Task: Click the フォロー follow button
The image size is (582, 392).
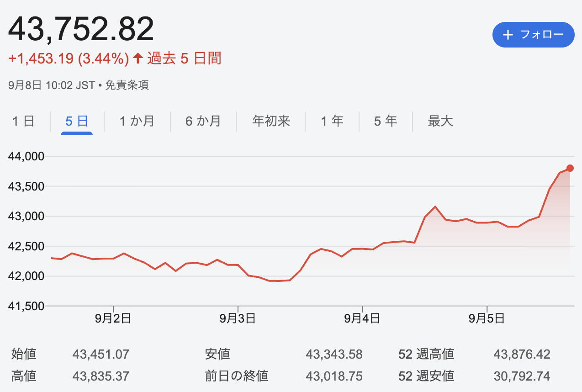Action: coord(533,35)
